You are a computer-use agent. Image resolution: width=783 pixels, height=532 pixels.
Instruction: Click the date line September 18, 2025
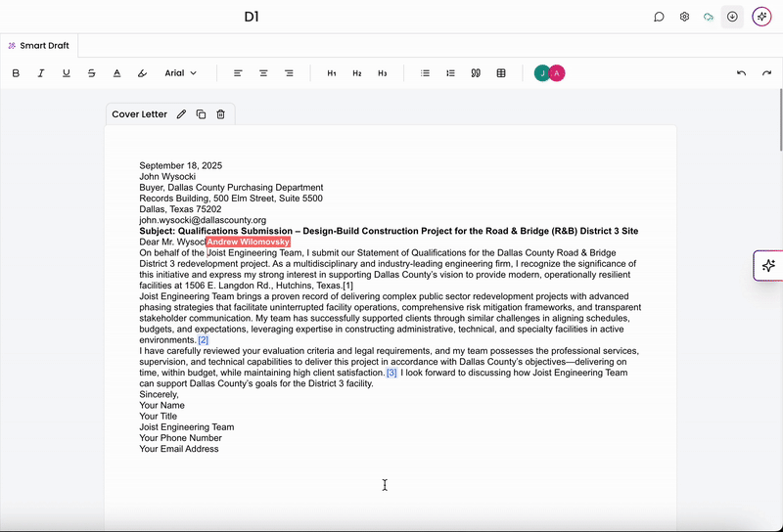(181, 165)
